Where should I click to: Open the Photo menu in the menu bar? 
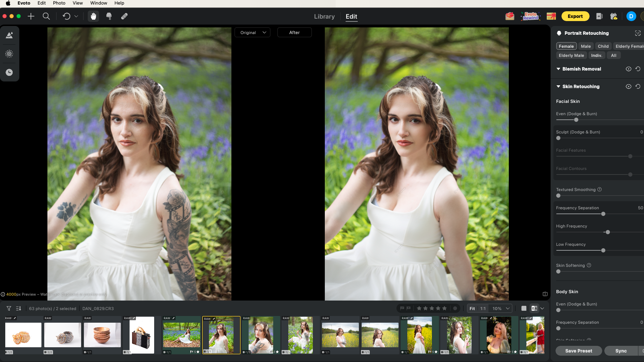click(x=59, y=3)
